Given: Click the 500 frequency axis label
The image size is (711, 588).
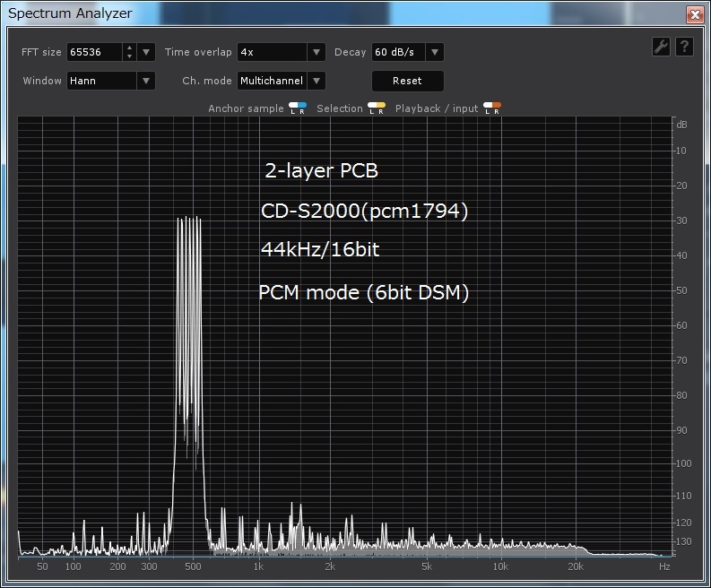Looking at the screenshot, I should point(193,566).
